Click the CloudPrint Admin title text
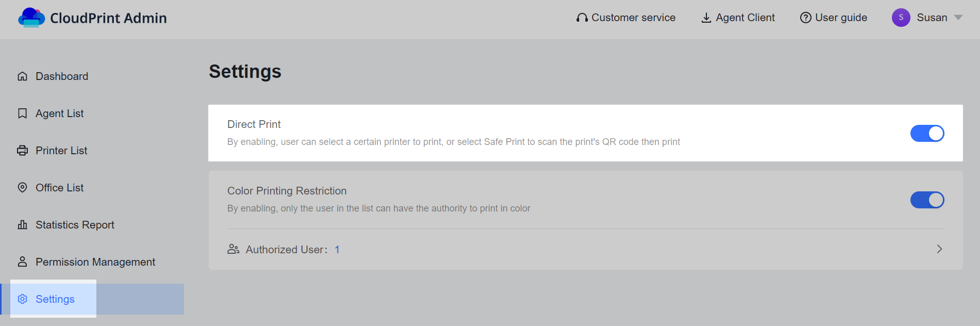This screenshot has width=980, height=326. 108,18
